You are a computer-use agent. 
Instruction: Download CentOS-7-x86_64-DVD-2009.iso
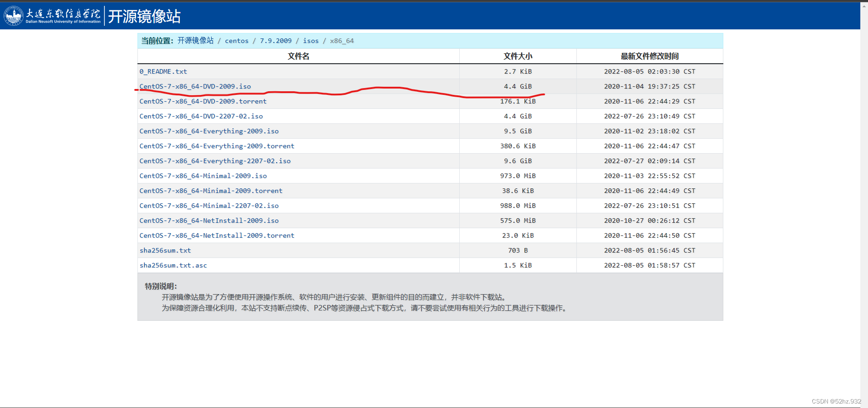coord(195,86)
